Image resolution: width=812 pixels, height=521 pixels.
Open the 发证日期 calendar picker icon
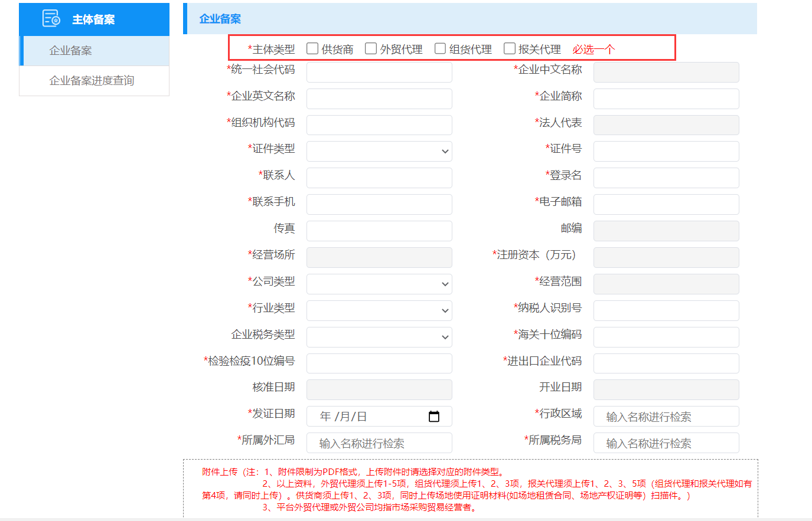435,416
